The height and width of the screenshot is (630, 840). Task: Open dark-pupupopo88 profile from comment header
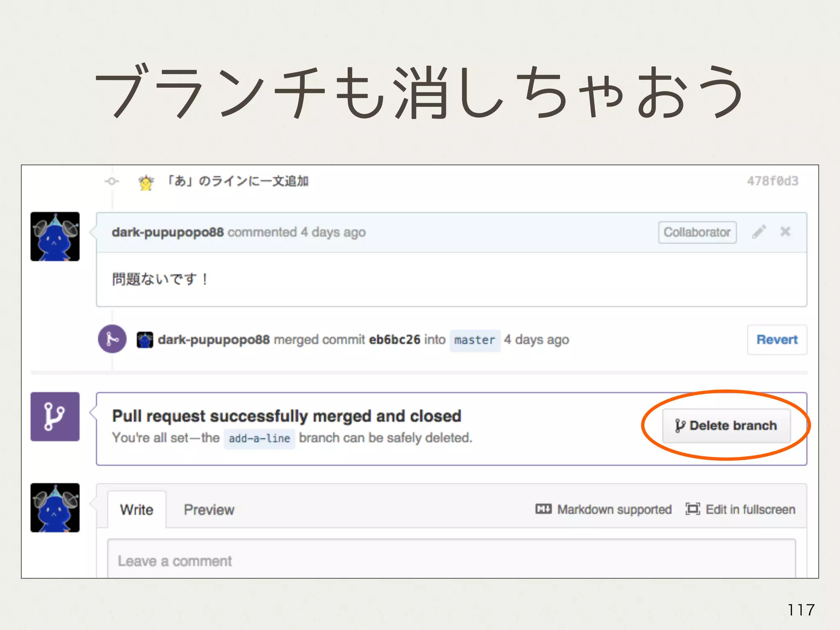pos(168,232)
